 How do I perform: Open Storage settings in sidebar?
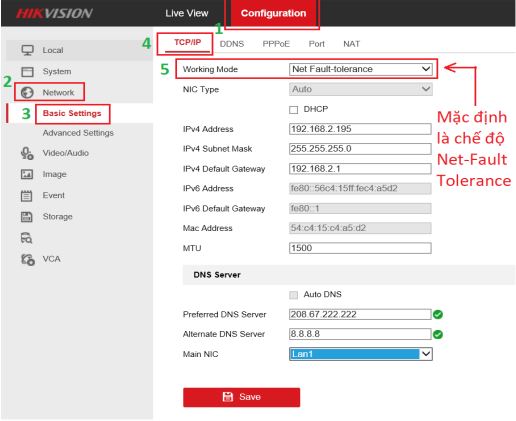tap(57, 217)
